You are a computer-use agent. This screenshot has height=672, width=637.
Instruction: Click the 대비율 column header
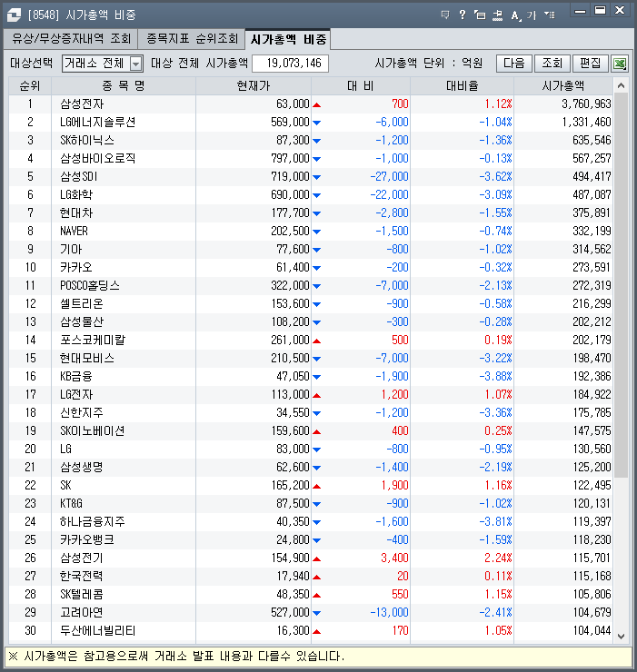click(x=462, y=86)
